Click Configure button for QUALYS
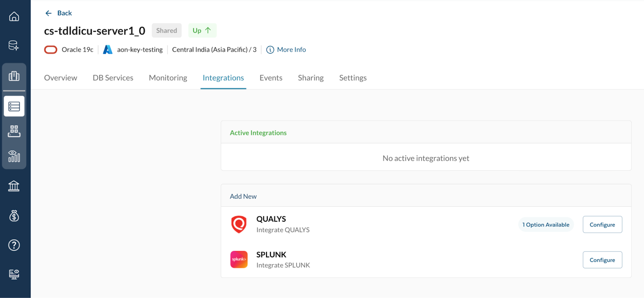This screenshot has width=644, height=298. (x=602, y=224)
